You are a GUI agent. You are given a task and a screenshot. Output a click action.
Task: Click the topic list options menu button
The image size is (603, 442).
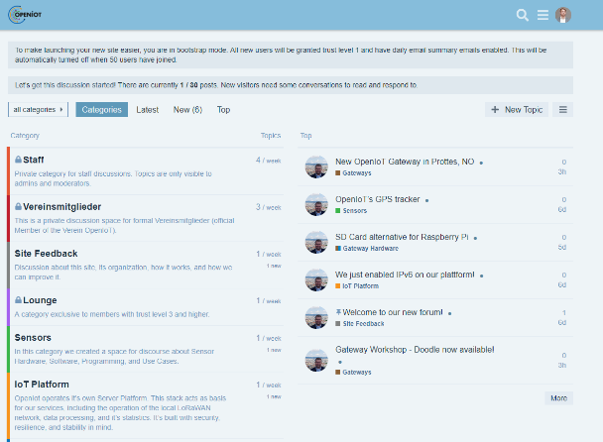(563, 110)
